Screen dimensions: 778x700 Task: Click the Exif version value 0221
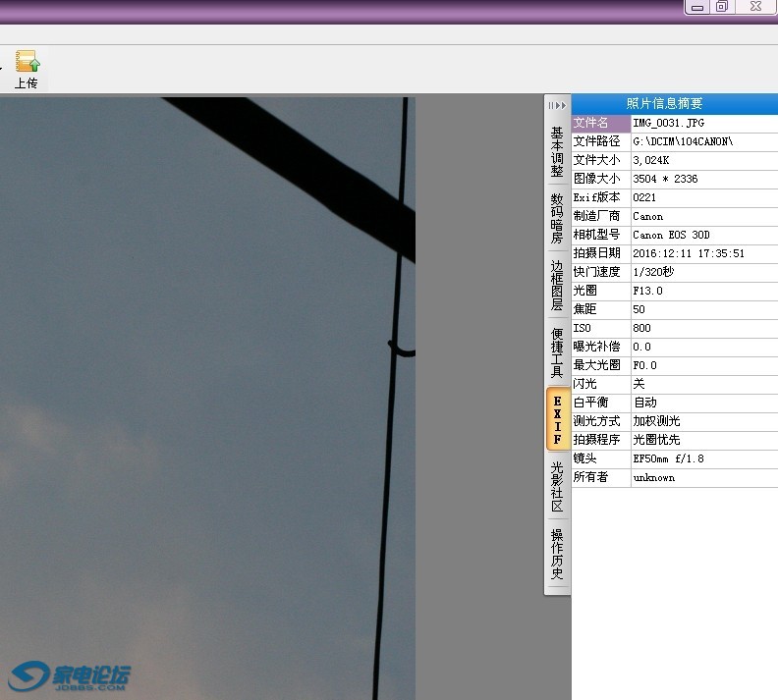(644, 197)
